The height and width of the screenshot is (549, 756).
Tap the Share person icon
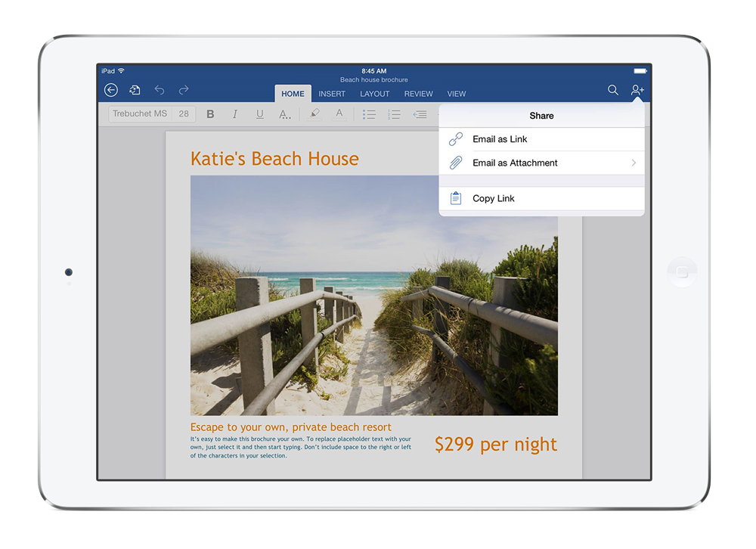tap(637, 90)
